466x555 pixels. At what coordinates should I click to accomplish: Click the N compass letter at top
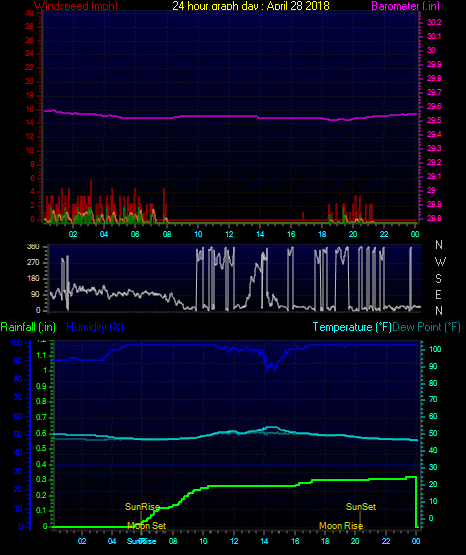tap(439, 245)
